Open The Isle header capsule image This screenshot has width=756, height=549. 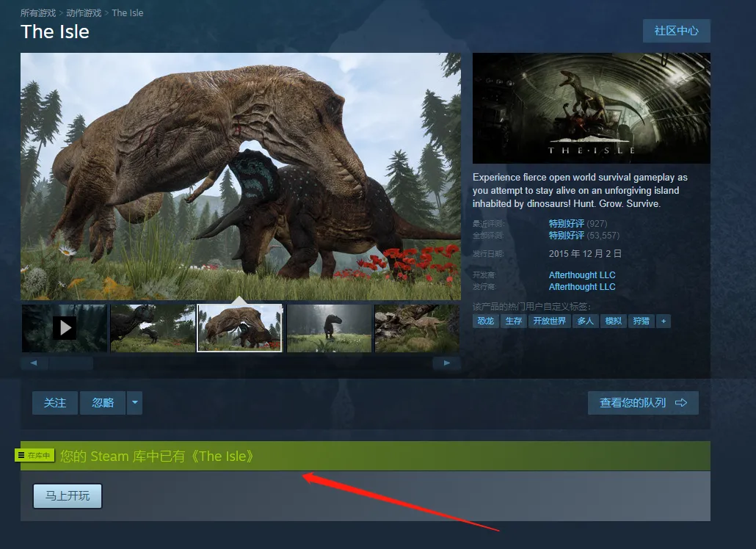[x=591, y=108]
